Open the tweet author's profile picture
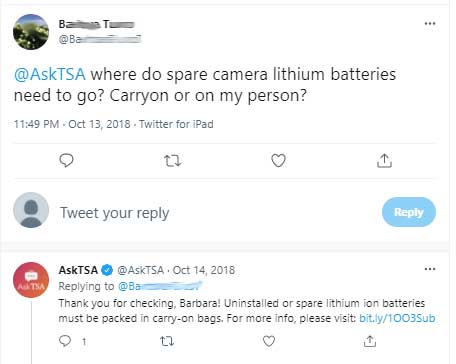This screenshot has width=456, height=364. tap(31, 32)
